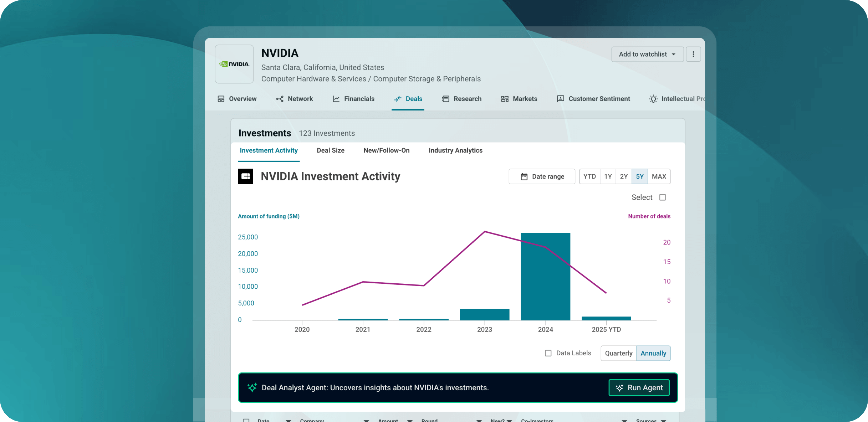Click the Research document icon
Image resolution: width=868 pixels, height=422 pixels.
tap(445, 99)
